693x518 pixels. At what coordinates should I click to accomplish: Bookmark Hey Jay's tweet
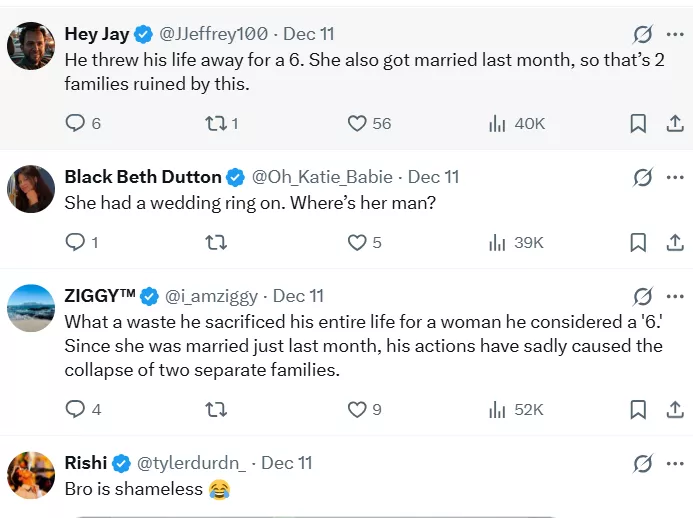638,123
